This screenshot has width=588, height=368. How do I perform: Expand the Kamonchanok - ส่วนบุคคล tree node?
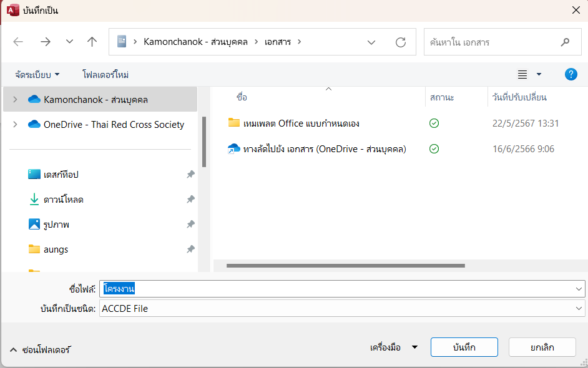click(x=15, y=99)
